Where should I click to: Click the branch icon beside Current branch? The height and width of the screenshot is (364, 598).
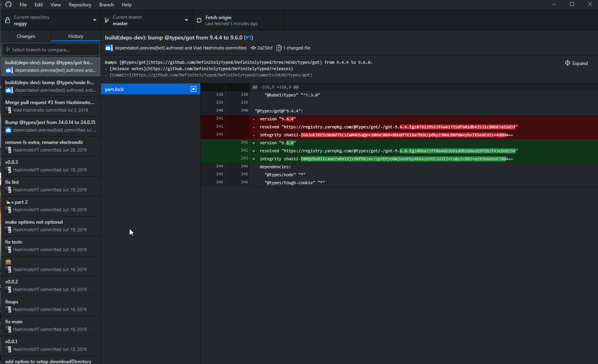[107, 20]
